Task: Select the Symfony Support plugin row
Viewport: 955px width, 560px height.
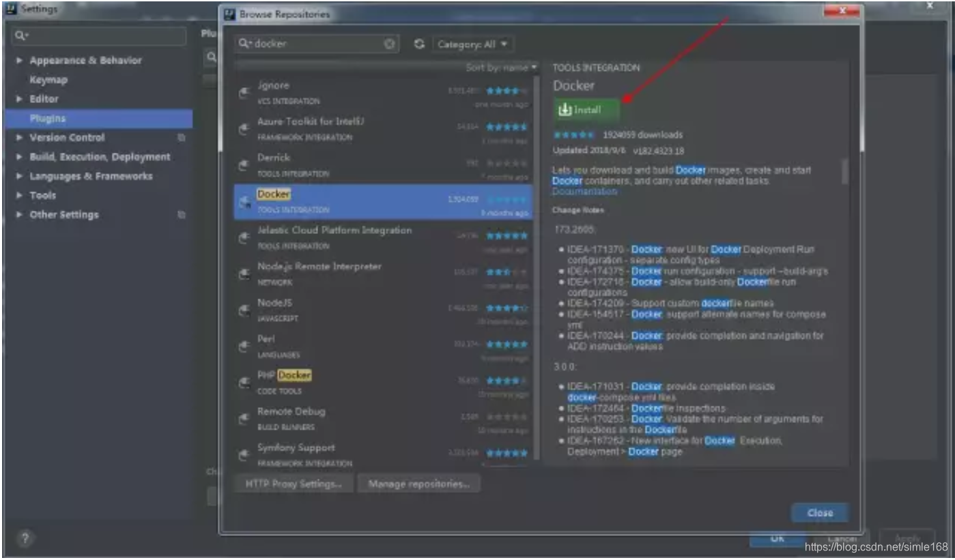Action: (383, 453)
